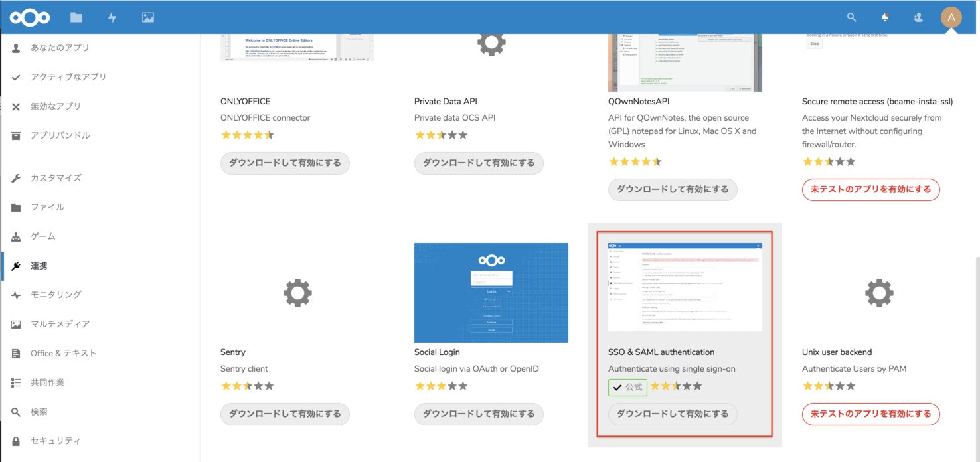
Task: Click the pulse icon beside モニタリング
Action: (16, 295)
